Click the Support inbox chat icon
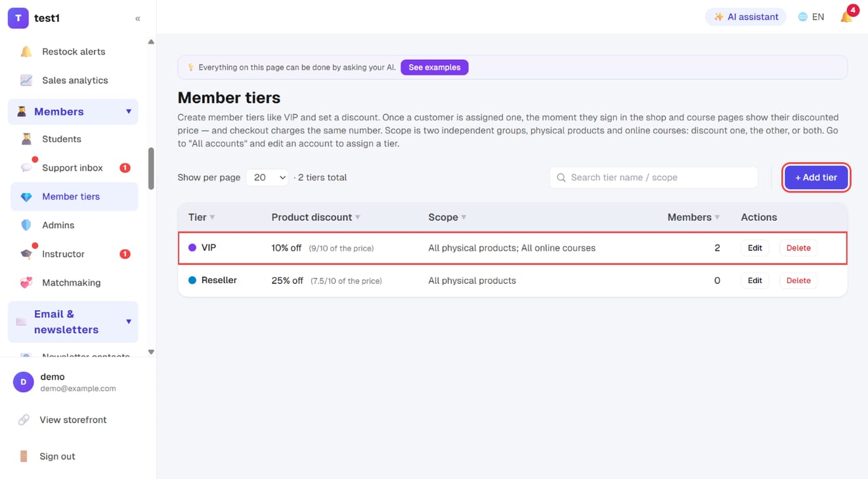The width and height of the screenshot is (868, 479). 26,168
